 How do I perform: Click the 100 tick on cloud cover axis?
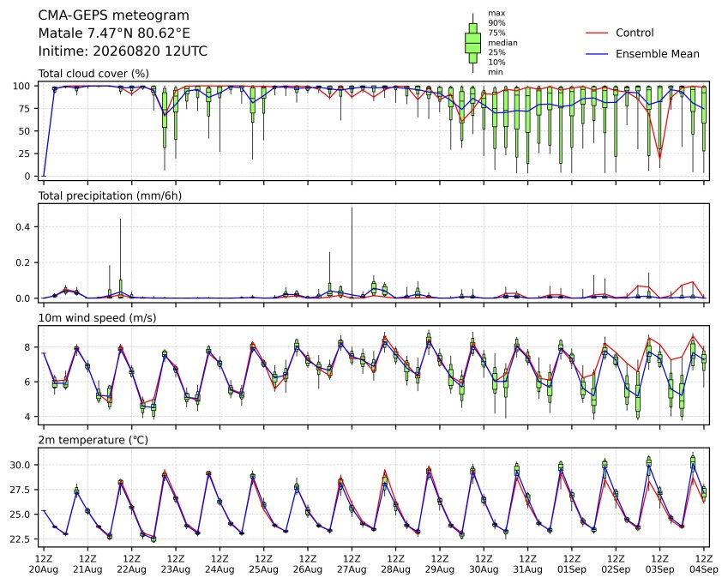(21, 86)
